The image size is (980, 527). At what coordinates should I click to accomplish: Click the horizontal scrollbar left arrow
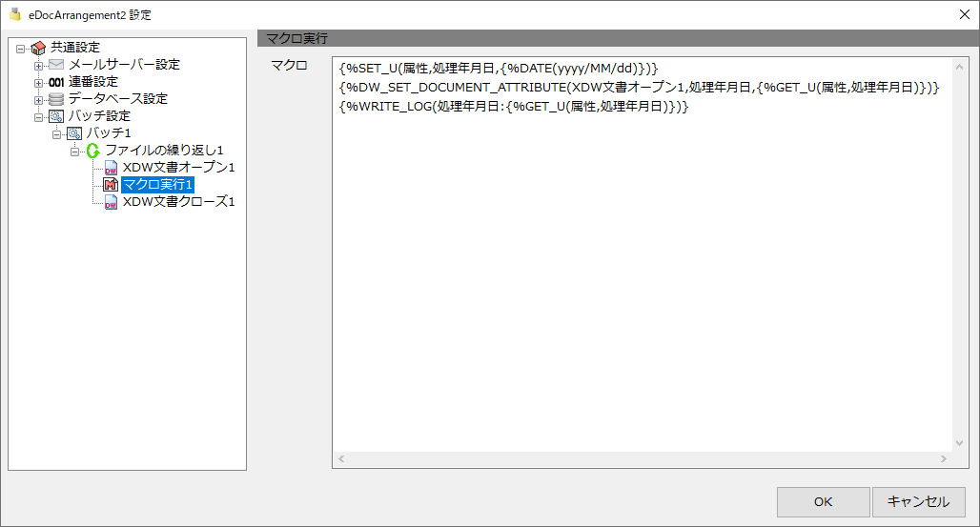pos(341,458)
